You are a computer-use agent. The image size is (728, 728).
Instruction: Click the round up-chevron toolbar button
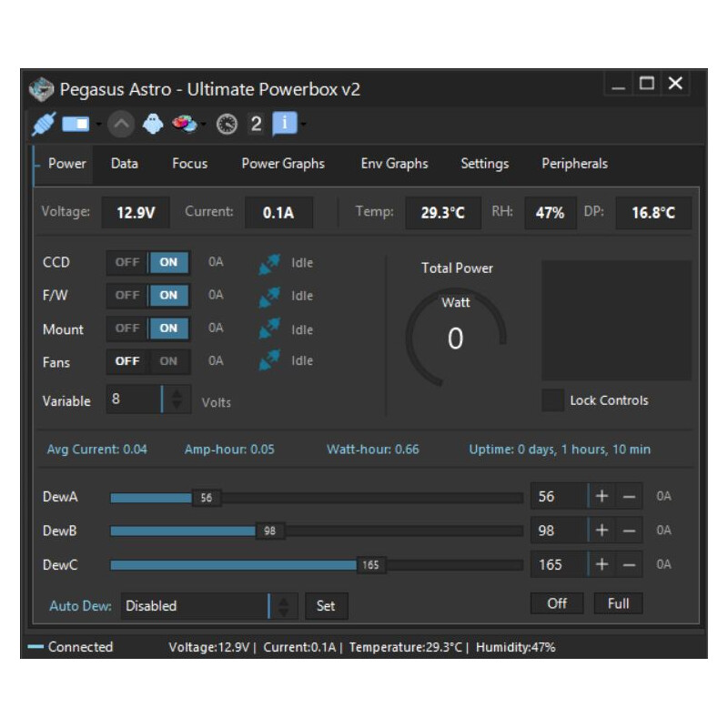click(121, 124)
